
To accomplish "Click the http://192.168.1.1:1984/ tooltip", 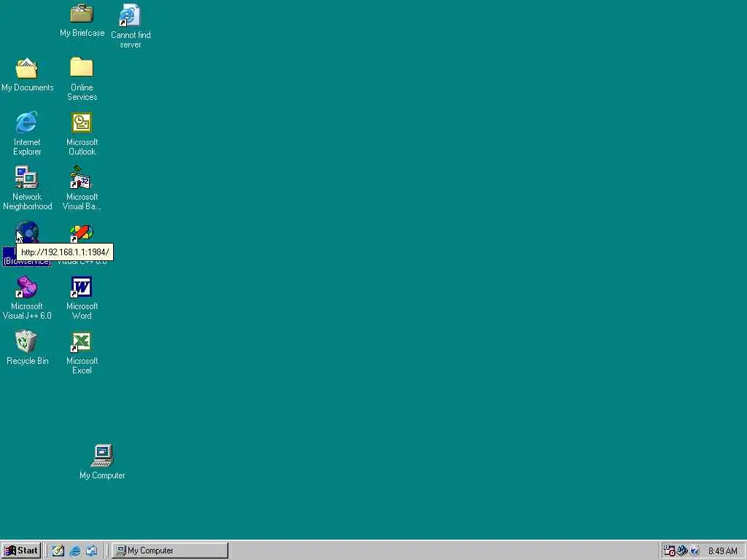I will (x=65, y=252).
